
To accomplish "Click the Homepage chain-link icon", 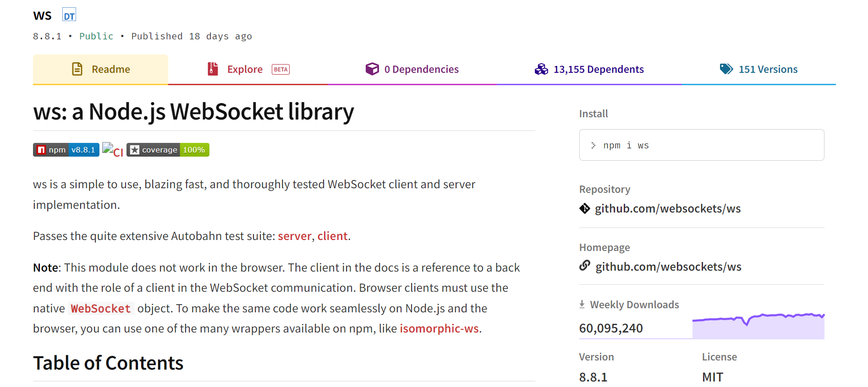I will point(585,266).
